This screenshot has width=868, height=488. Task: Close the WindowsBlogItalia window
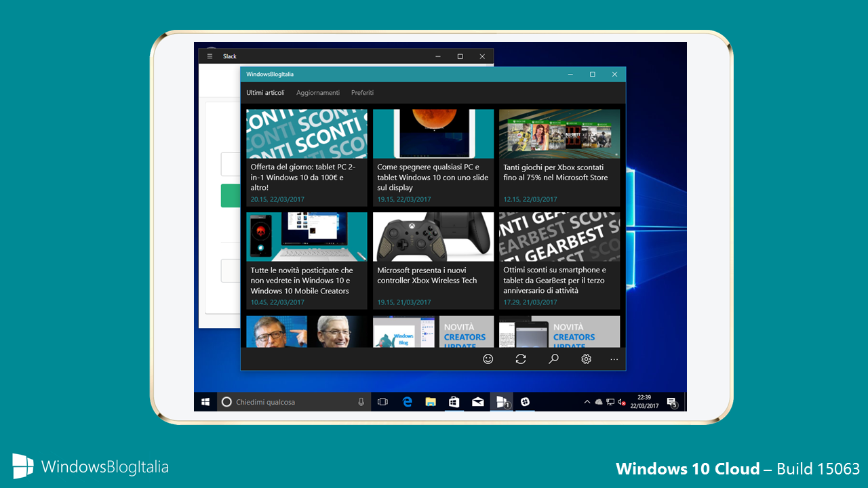614,74
